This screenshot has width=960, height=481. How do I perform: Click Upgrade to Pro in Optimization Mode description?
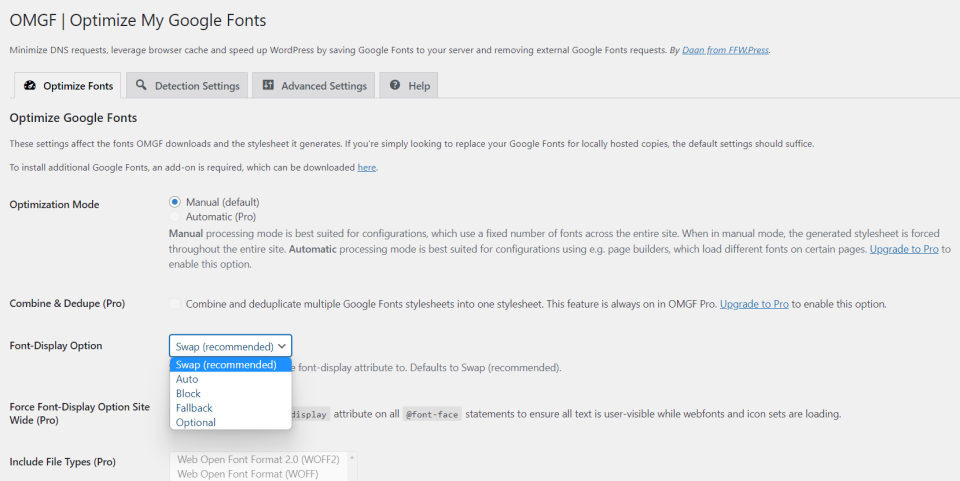[904, 249]
